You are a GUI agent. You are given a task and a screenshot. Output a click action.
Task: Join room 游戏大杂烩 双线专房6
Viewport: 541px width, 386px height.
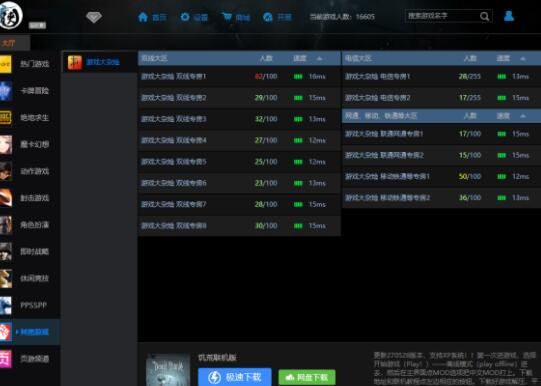pos(239,183)
